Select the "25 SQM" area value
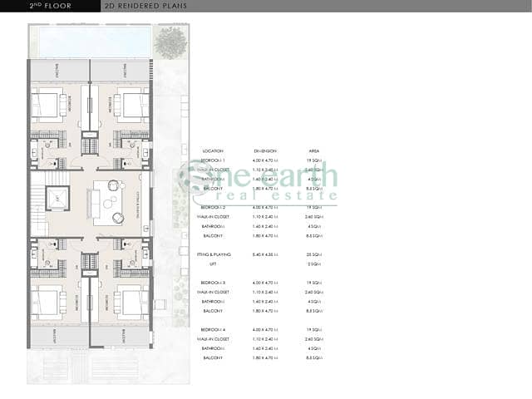The width and height of the screenshot is (532, 399). point(314,254)
